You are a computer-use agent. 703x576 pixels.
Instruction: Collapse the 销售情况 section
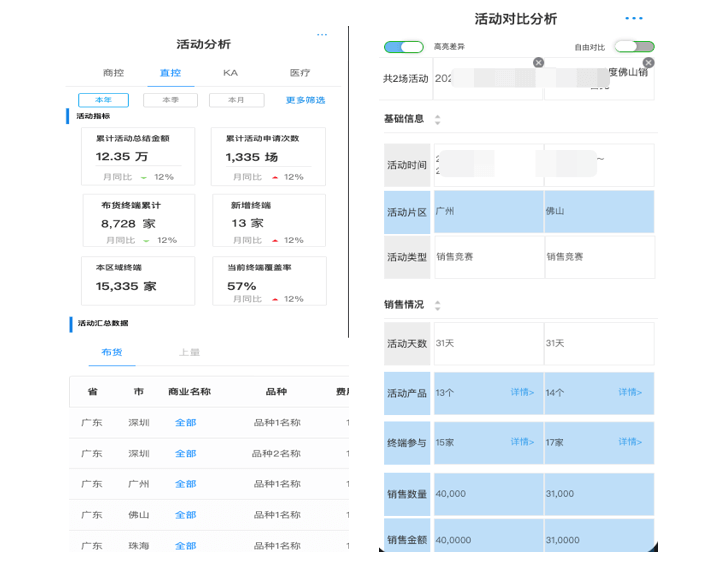click(x=437, y=305)
